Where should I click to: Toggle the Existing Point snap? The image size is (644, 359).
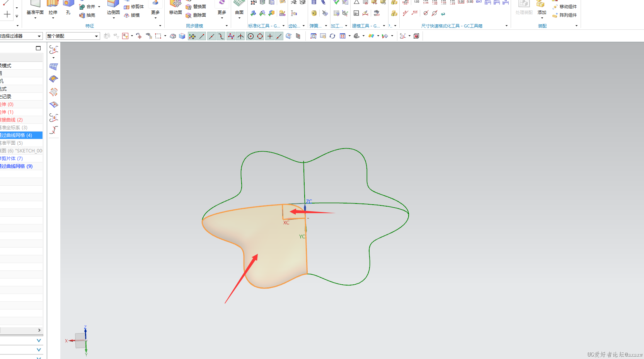click(x=270, y=36)
